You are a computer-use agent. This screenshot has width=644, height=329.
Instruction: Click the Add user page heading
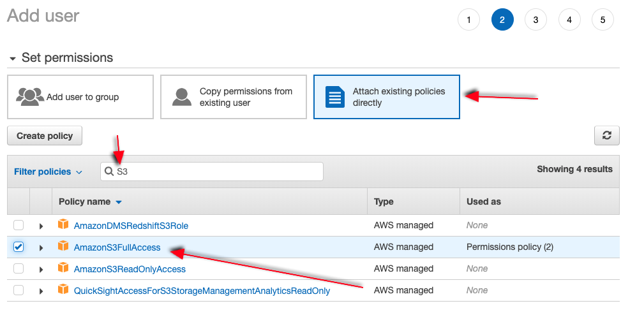click(x=43, y=15)
